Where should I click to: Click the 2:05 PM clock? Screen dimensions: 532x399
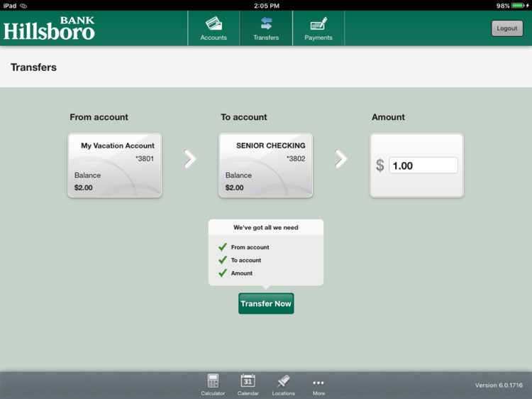267,6
